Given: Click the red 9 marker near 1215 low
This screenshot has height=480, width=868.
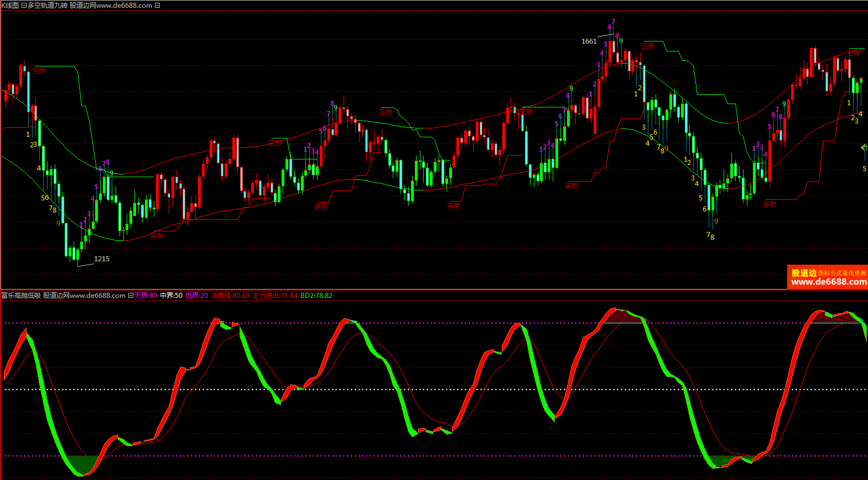Looking at the screenshot, I should click(x=59, y=224).
